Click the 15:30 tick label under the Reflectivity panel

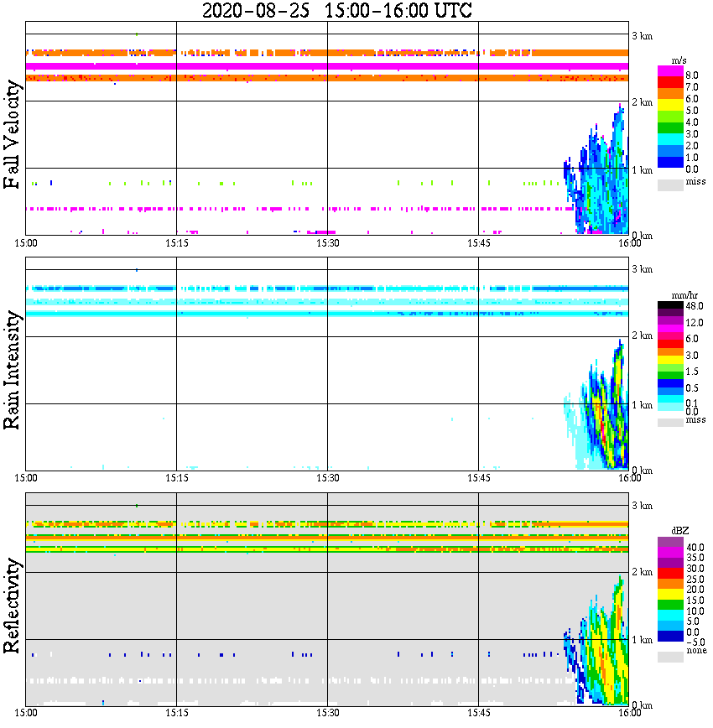328,713
